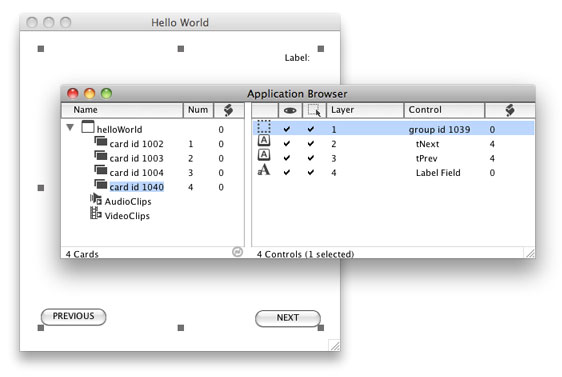Click the card id 1004 card icon
The image size is (562, 377).
[x=101, y=170]
